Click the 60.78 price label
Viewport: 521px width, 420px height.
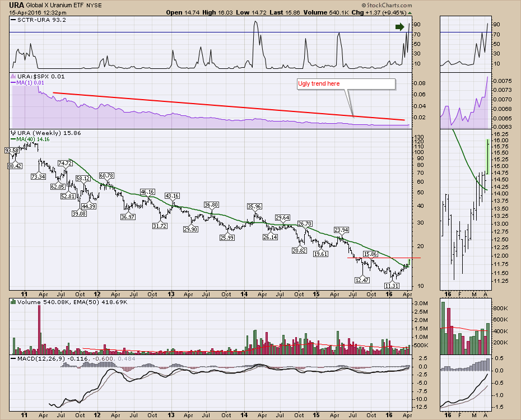pyautogui.click(x=106, y=175)
